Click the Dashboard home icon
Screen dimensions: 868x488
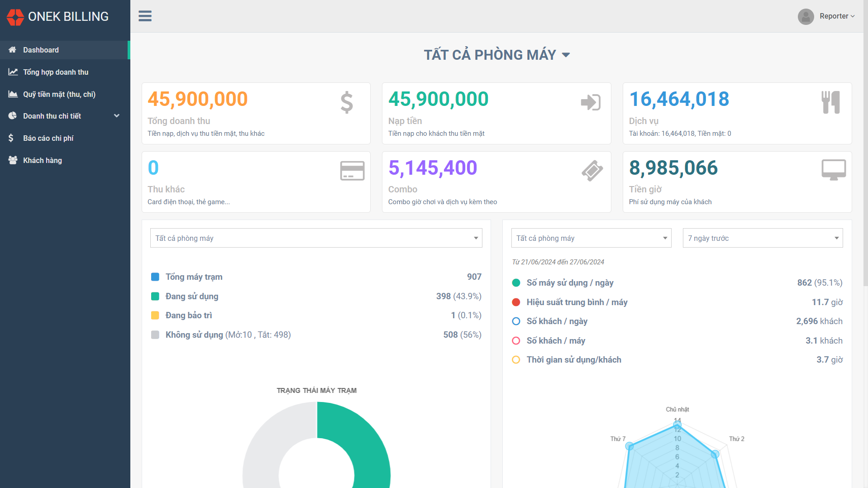tap(12, 50)
